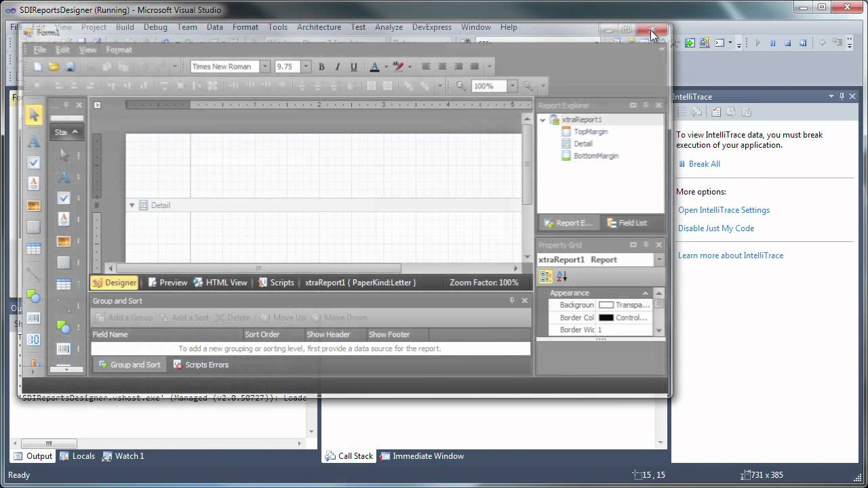Viewport: 868px width, 488px height.
Task: Select TopMargin in Report Explorer
Action: (590, 131)
